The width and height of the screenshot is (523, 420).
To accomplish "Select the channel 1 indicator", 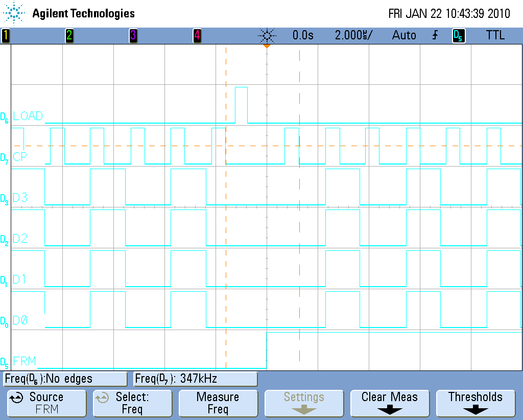I will tap(6, 36).
